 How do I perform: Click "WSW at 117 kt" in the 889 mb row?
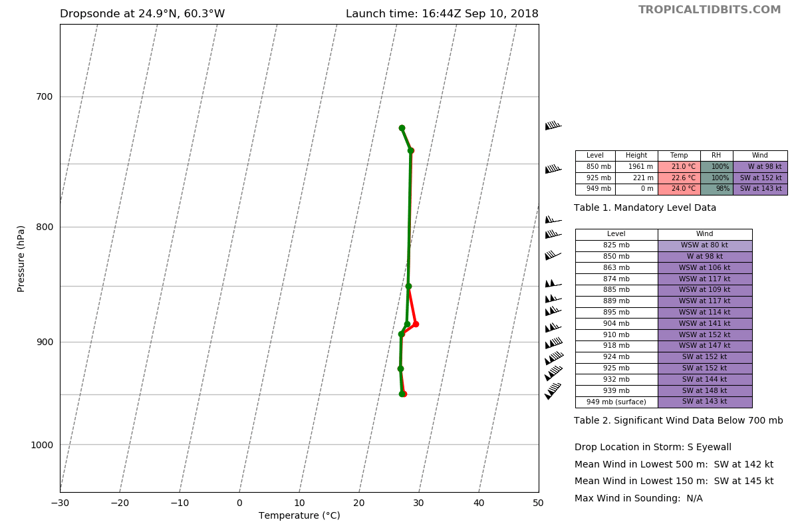pyautogui.click(x=705, y=301)
